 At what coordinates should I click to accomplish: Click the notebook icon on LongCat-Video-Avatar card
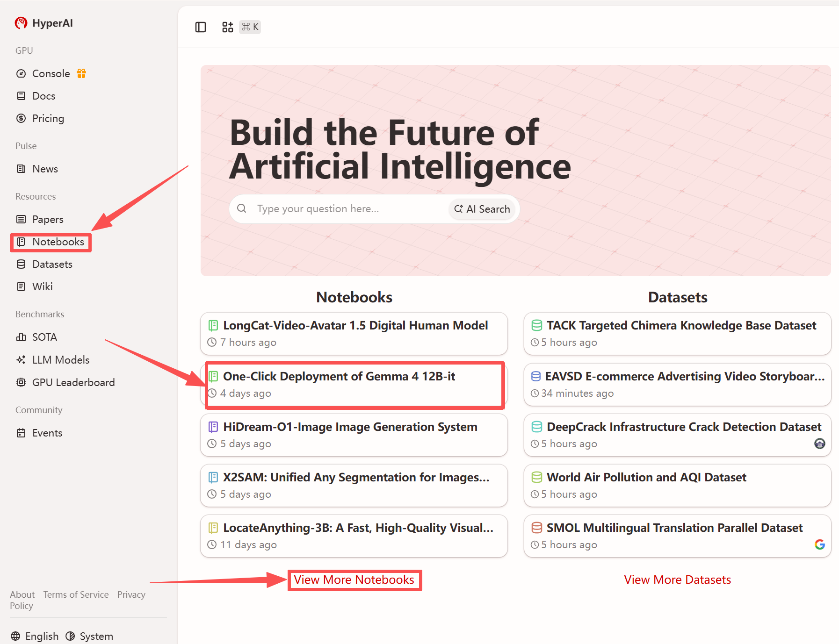pos(213,325)
